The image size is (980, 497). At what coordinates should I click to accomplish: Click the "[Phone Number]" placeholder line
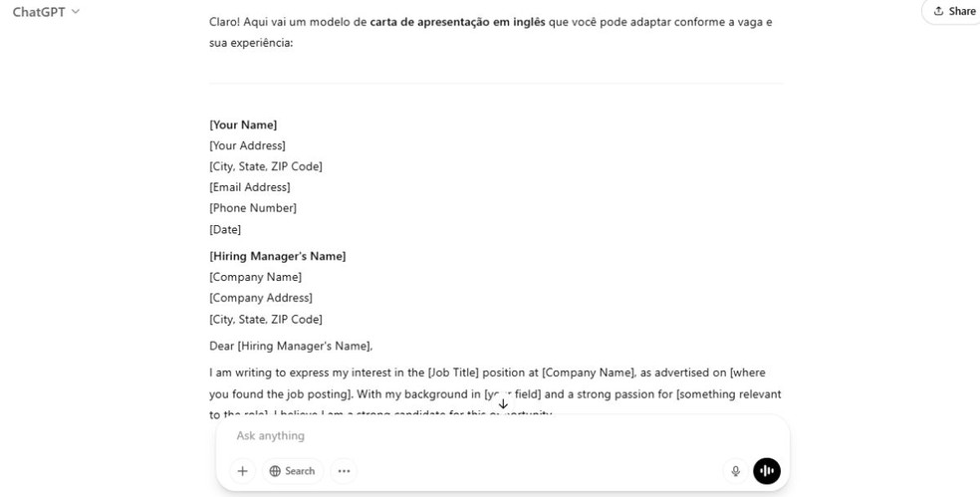pos(253,208)
